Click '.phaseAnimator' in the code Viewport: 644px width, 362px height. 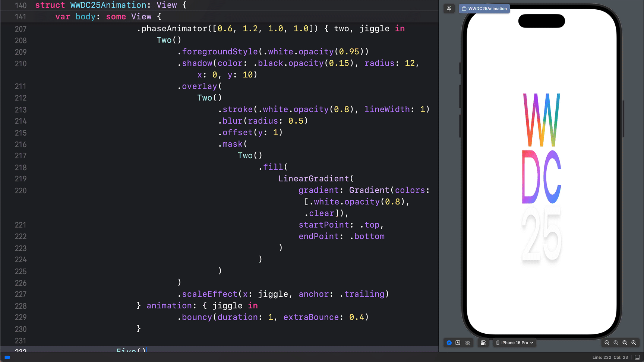(x=172, y=29)
